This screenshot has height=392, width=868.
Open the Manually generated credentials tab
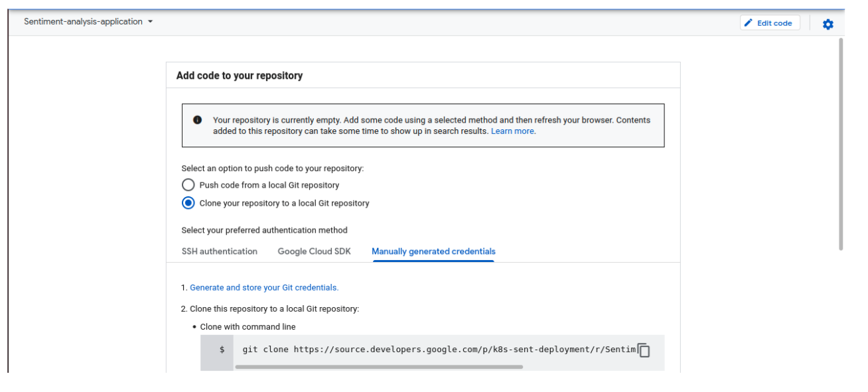pyautogui.click(x=433, y=251)
